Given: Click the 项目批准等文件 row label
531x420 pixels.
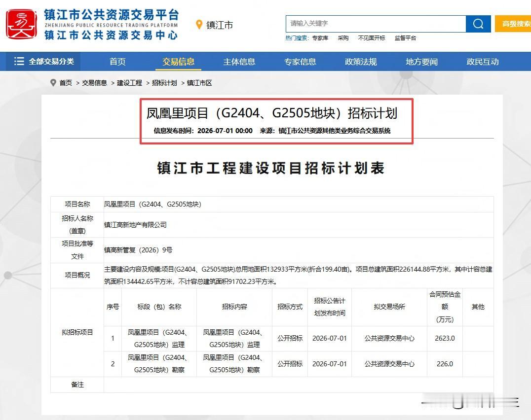Looking at the screenshot, I should point(77,250).
